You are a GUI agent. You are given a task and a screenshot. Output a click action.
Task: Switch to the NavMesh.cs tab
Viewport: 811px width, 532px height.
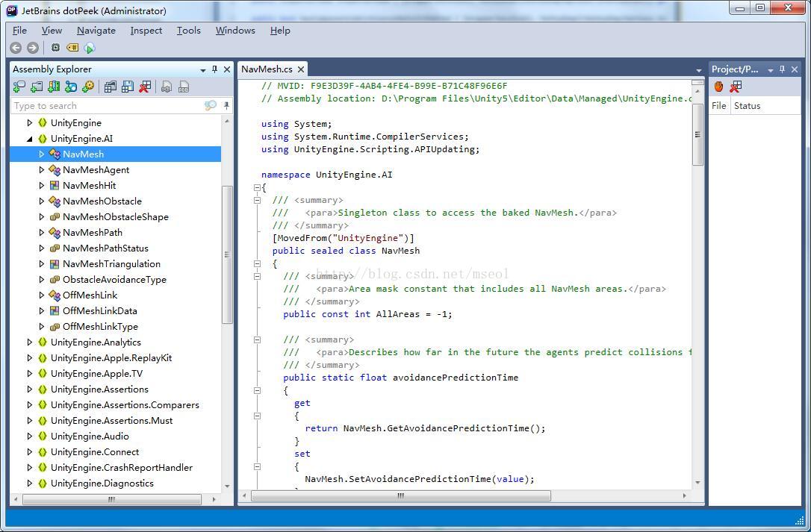pos(267,69)
